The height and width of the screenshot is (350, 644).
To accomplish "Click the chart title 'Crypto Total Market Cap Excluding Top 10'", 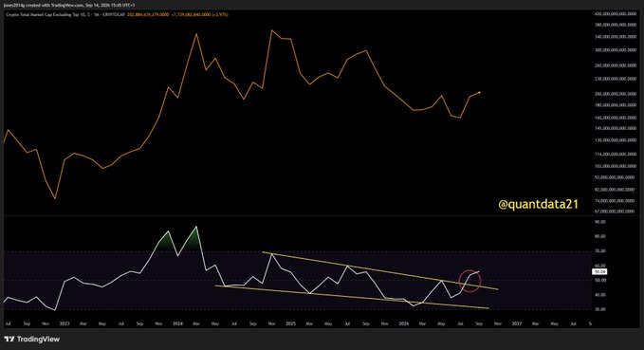I will (46, 15).
